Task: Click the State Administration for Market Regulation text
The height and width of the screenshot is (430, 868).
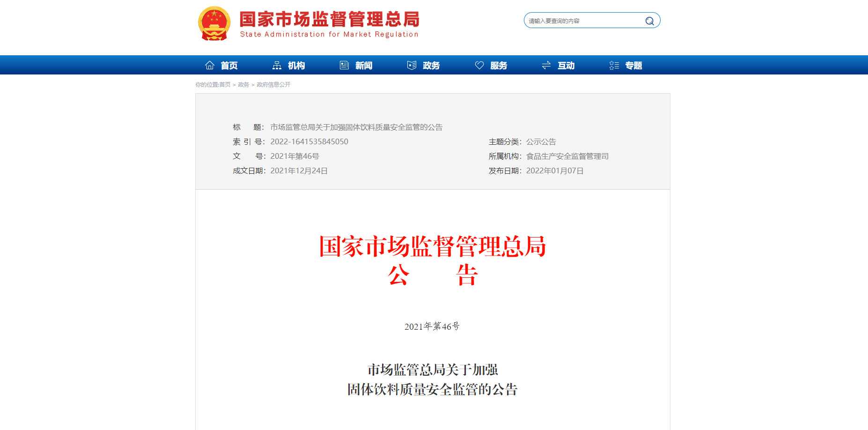Action: tap(329, 34)
